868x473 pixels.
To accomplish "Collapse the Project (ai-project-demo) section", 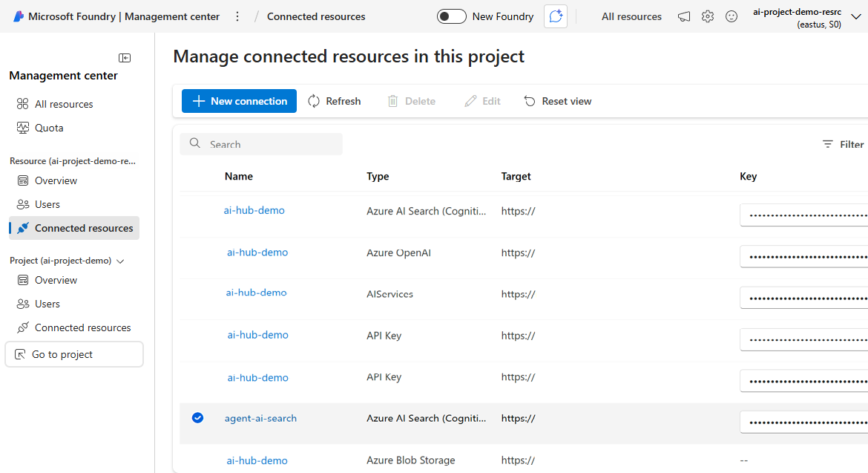I will [x=120, y=261].
